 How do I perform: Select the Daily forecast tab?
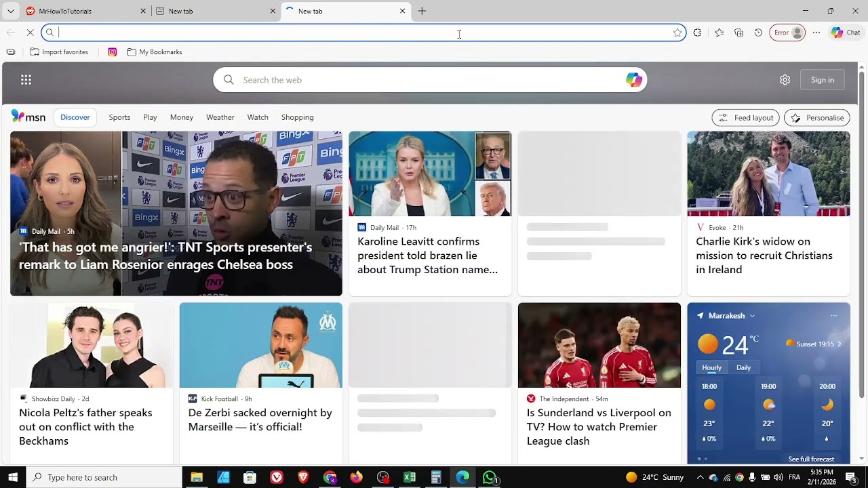click(744, 367)
